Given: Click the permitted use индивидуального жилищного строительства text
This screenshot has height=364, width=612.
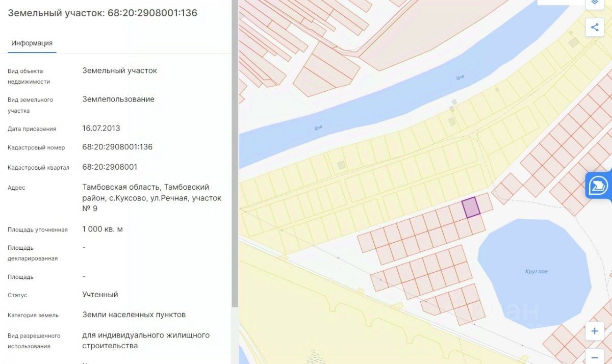Looking at the screenshot, I should (146, 341).
